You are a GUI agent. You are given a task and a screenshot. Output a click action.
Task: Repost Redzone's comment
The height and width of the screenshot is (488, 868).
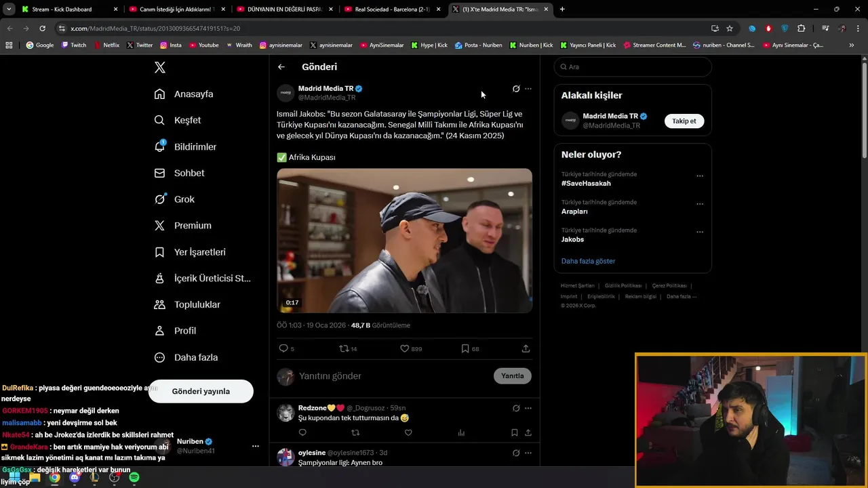[355, 432]
